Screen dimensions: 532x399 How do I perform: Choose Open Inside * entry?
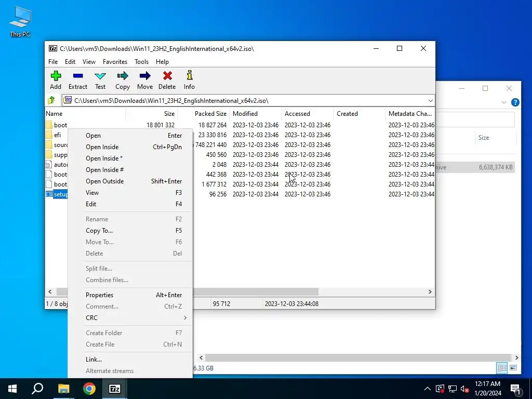click(x=130, y=158)
